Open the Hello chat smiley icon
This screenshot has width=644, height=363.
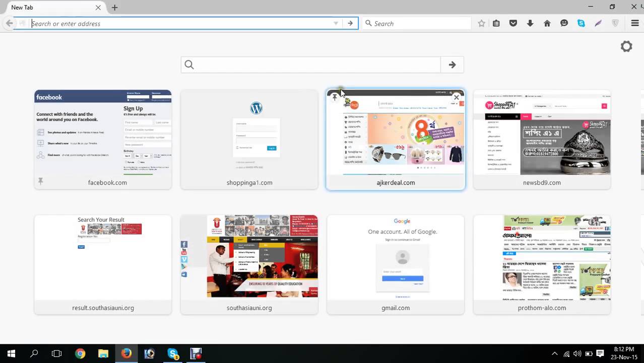point(564,23)
